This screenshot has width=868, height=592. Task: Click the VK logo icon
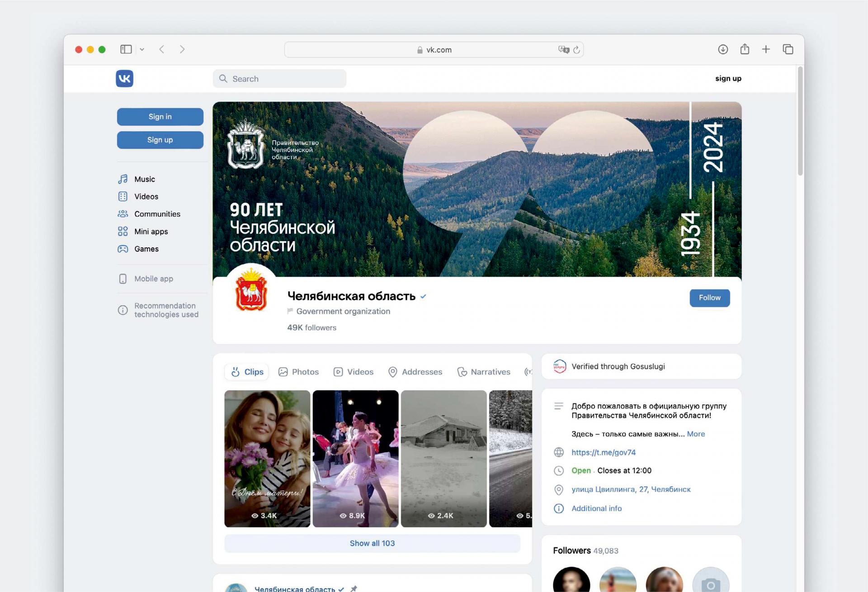pos(124,79)
